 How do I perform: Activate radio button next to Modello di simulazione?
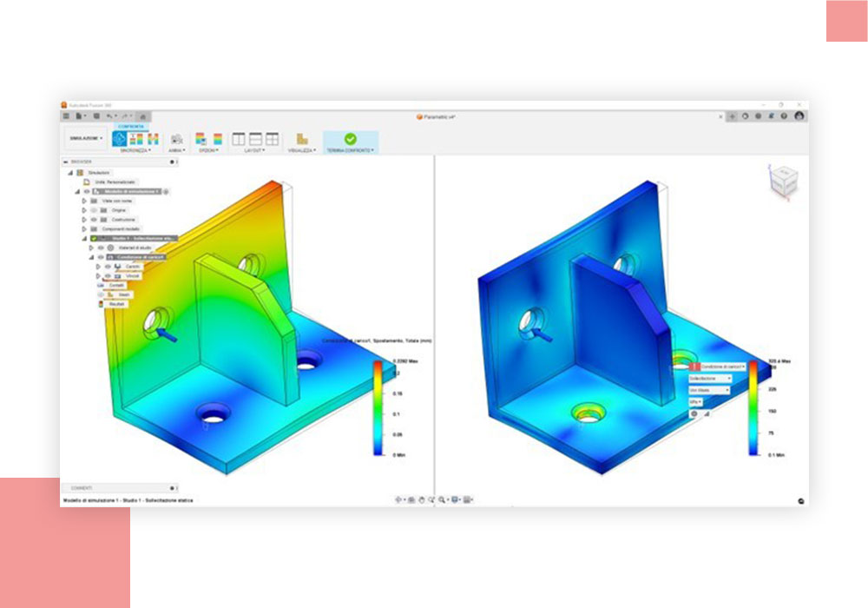click(x=166, y=192)
